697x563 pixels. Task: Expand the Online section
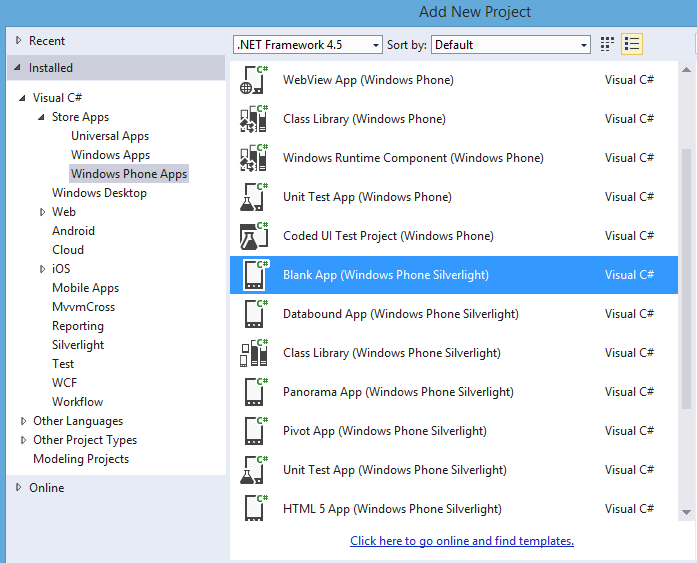pos(18,487)
